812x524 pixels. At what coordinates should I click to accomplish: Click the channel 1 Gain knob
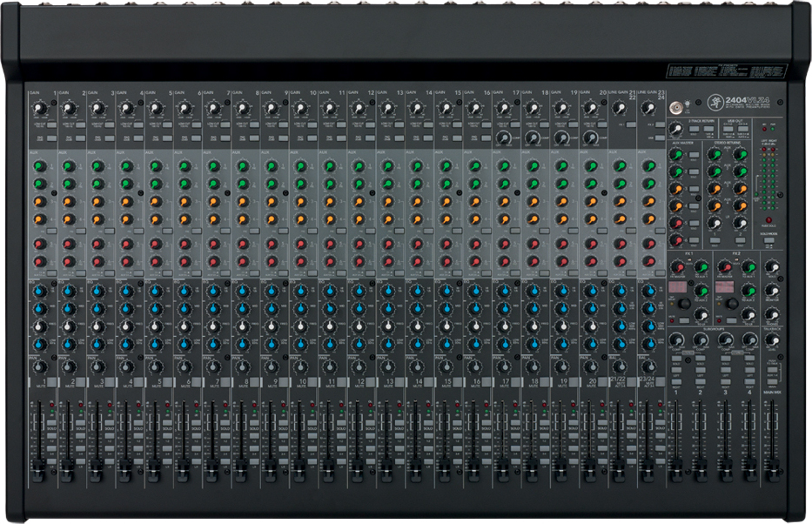[40, 109]
